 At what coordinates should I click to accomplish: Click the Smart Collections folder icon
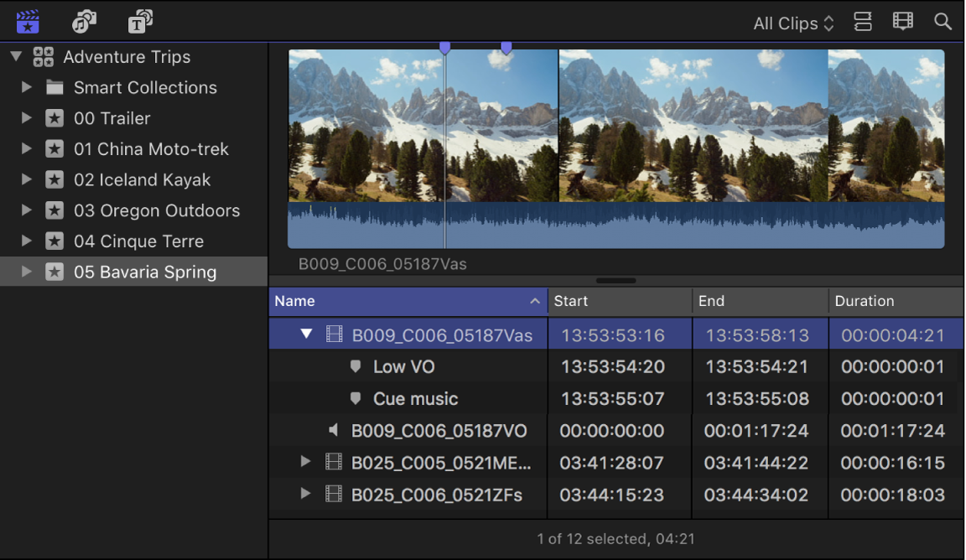point(55,87)
